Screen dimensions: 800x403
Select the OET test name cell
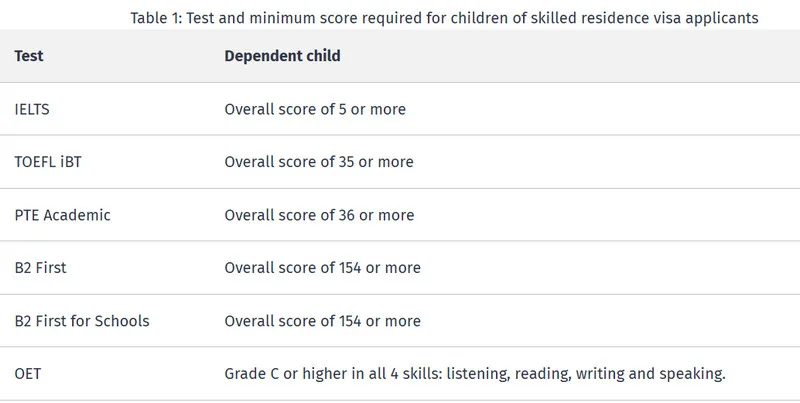click(28, 374)
